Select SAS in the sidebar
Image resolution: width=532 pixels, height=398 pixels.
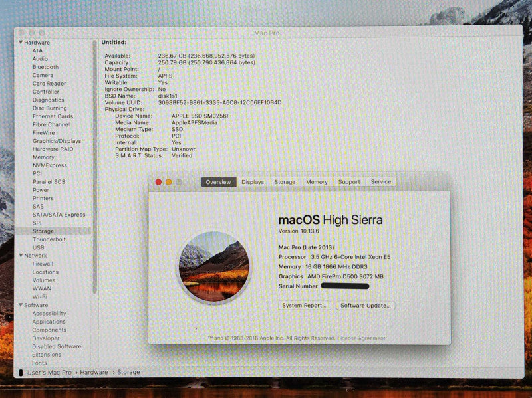click(x=38, y=207)
